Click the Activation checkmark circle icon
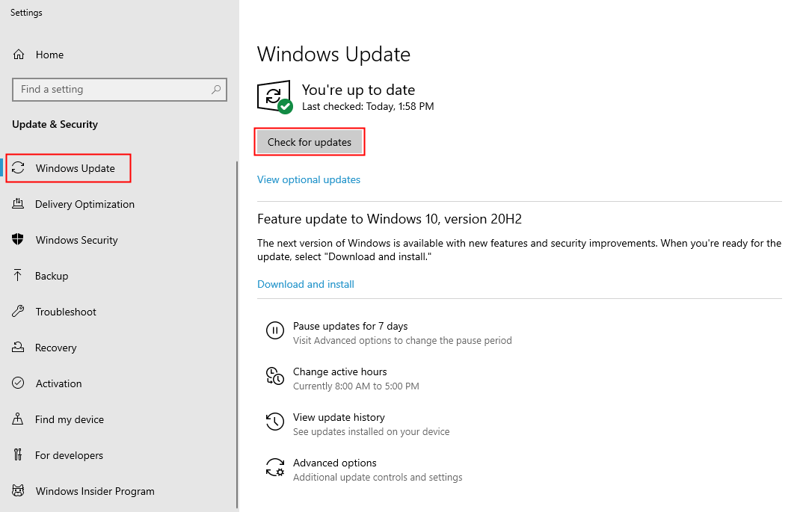The image size is (812, 512). click(x=18, y=383)
